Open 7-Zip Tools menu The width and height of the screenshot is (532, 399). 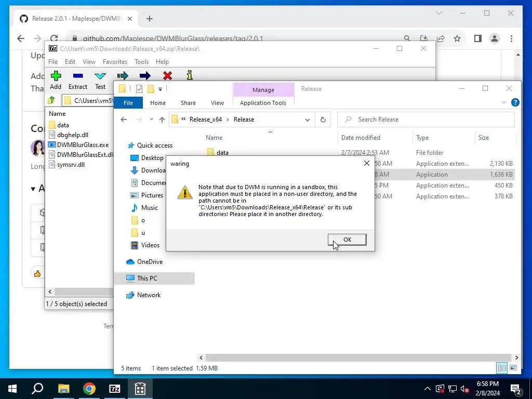[141, 62]
